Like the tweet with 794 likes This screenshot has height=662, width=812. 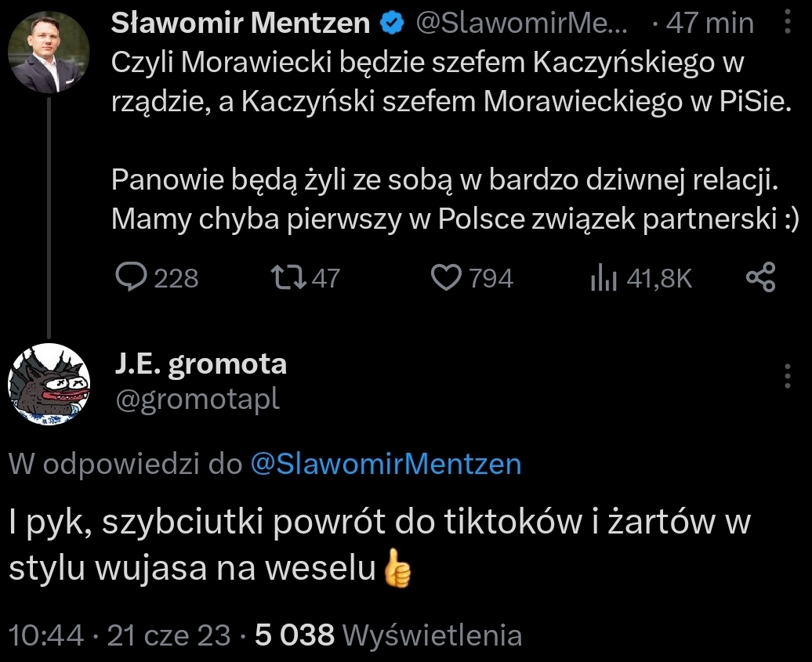pyautogui.click(x=447, y=277)
